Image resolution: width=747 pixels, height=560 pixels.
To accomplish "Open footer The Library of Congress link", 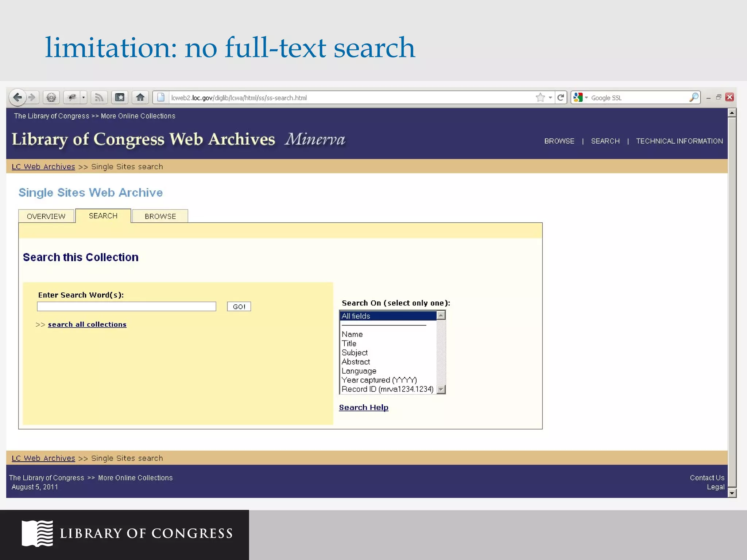I will point(46,478).
